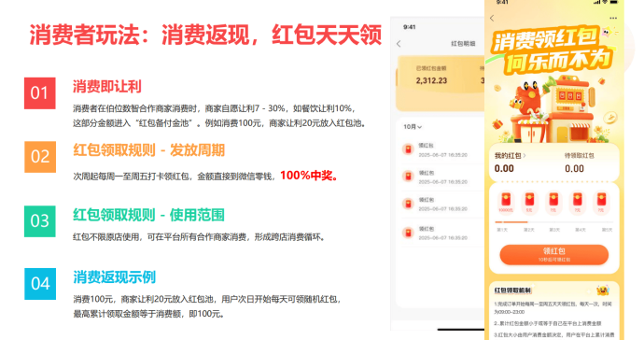644x340 pixels.
Task: Click the 2,312.23 claimed amount
Action: [431, 80]
